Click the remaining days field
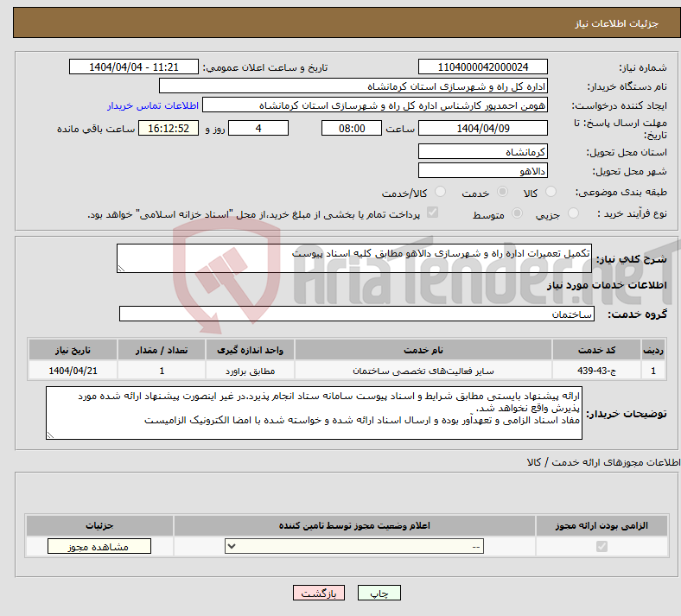The width and height of the screenshot is (681, 616). point(258,128)
